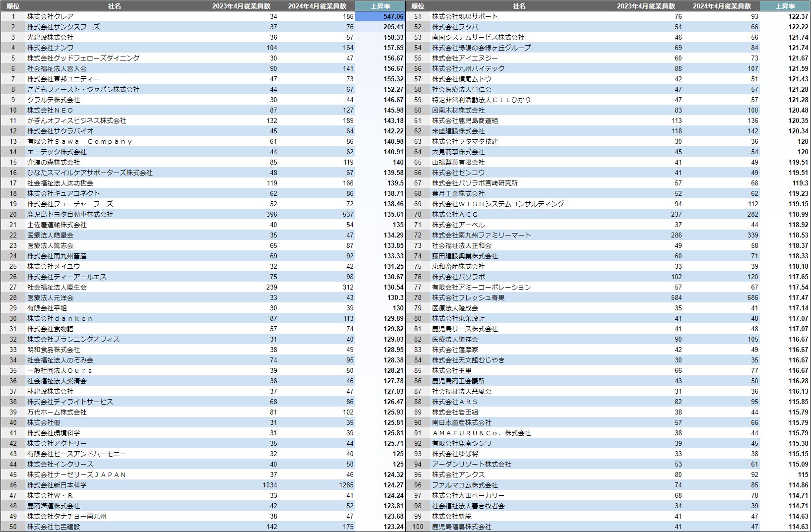Select company 株式会社ナンワ

(50, 48)
